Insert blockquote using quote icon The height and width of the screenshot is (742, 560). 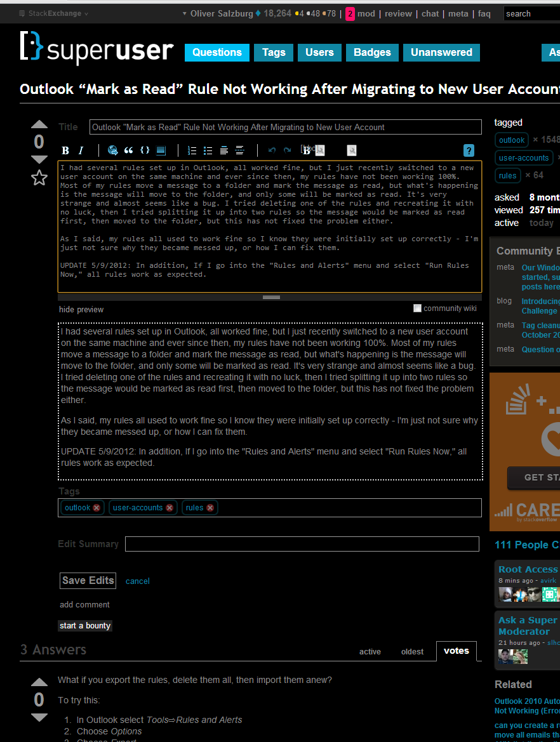[128, 150]
